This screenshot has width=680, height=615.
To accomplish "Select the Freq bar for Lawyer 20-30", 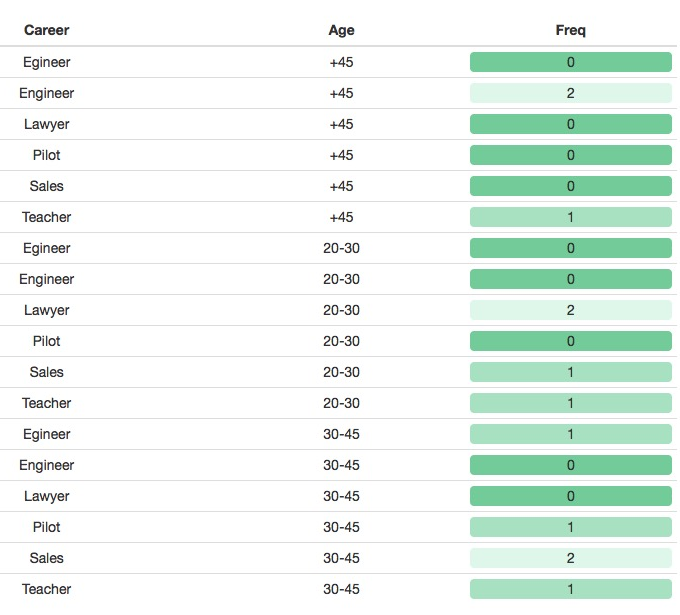I will (x=570, y=310).
